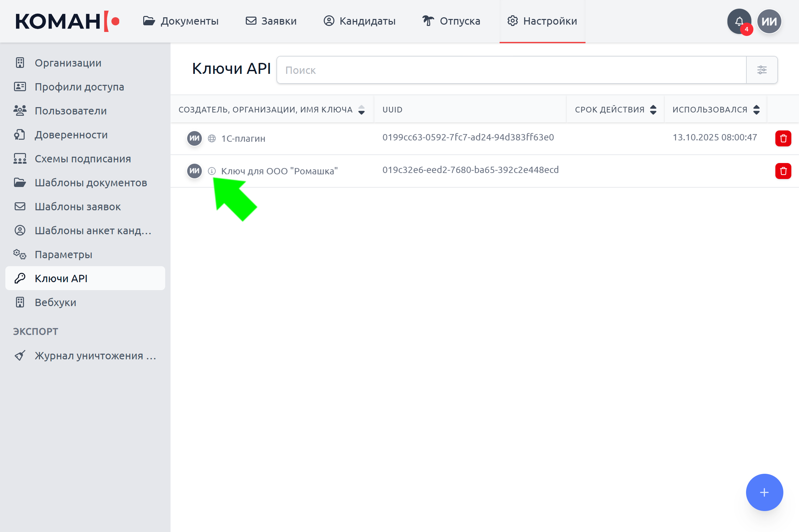The image size is (799, 532).
Task: Click the Поиск search field
Action: pos(511,70)
